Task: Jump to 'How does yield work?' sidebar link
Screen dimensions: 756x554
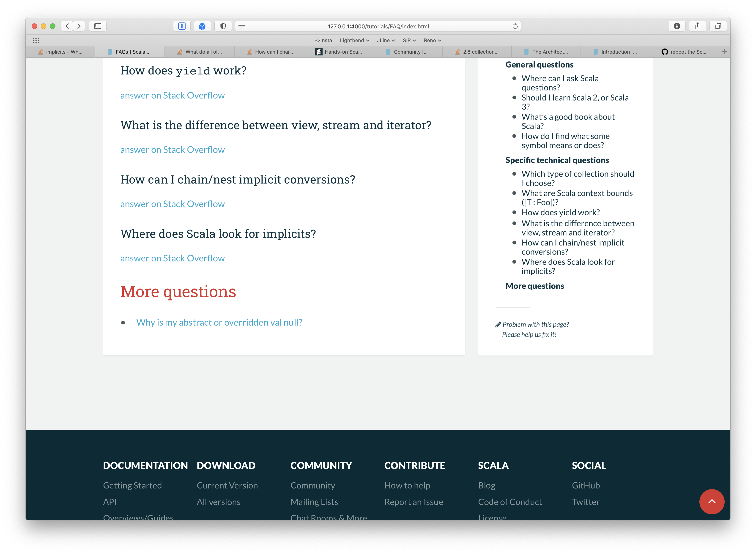Action: [561, 212]
